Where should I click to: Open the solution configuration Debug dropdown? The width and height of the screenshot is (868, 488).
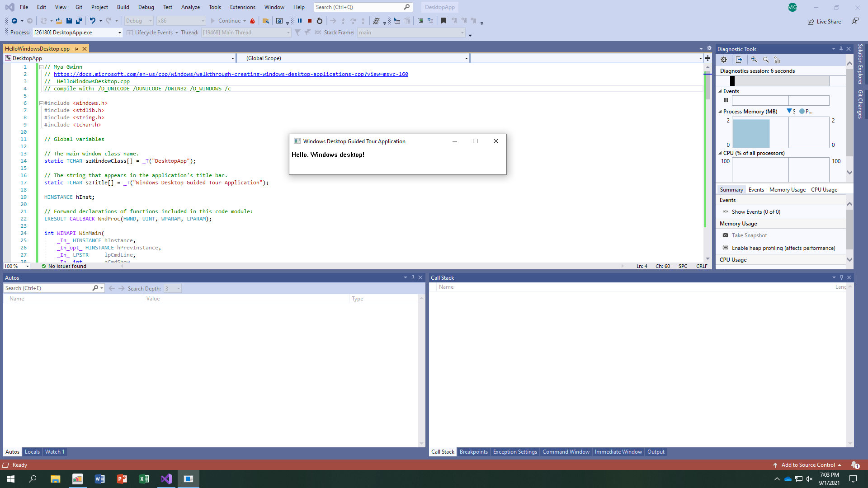coord(138,20)
